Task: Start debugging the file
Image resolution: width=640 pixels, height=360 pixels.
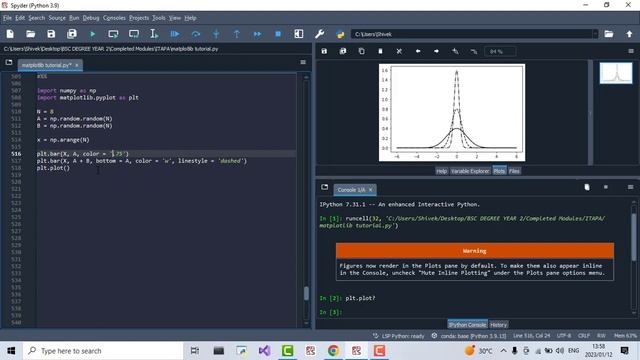Action: 175,34
